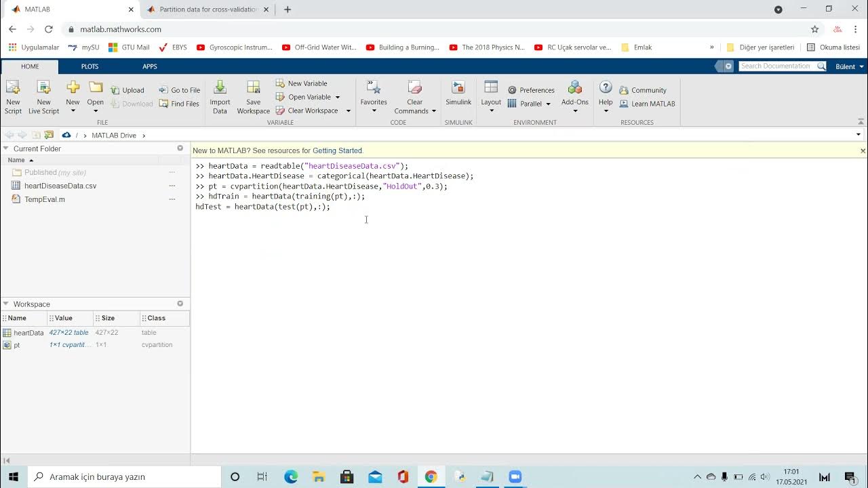Sort Workspace by Size column
Image resolution: width=868 pixels, height=488 pixels.
(x=117, y=318)
